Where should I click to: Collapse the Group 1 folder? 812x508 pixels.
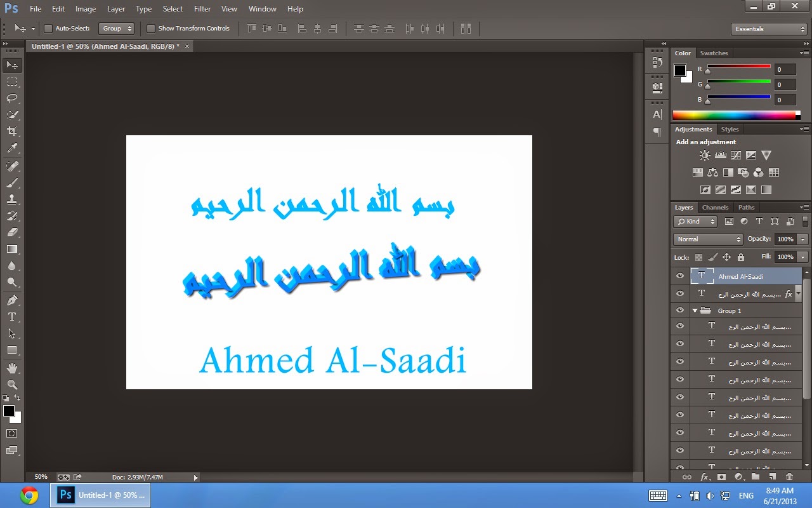point(695,311)
